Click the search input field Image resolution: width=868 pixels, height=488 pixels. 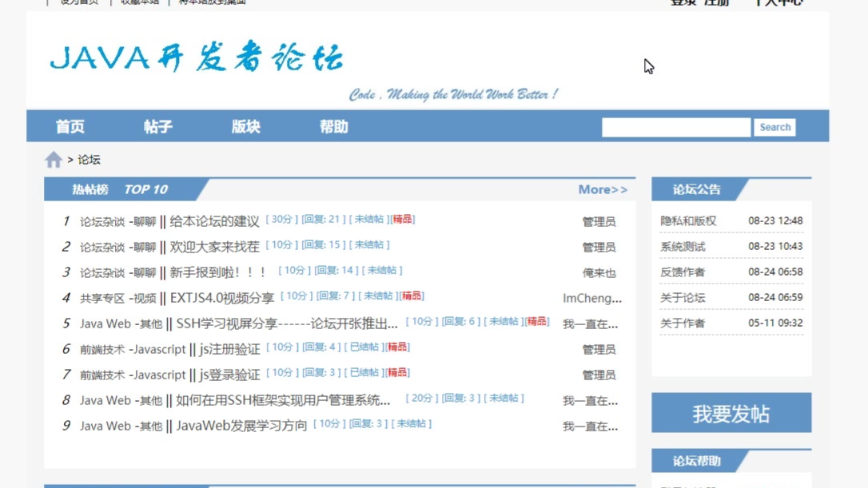675,127
